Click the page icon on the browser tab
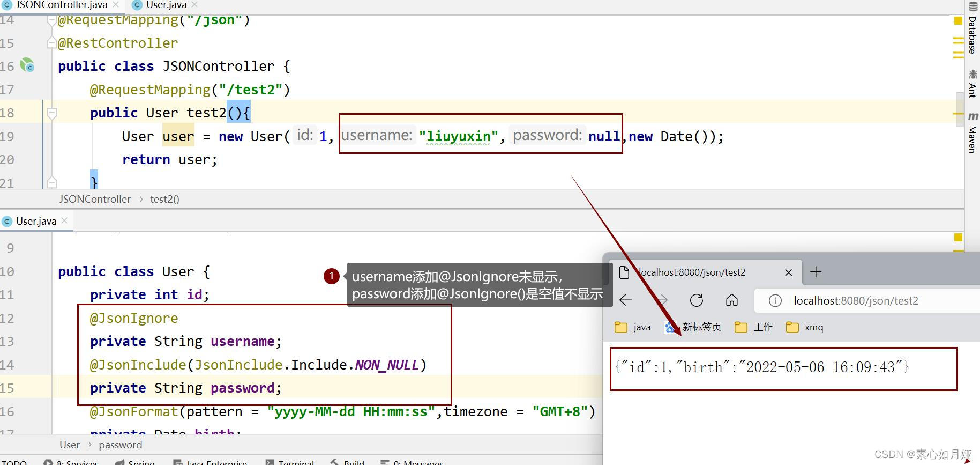The height and width of the screenshot is (465, 980). [624, 272]
